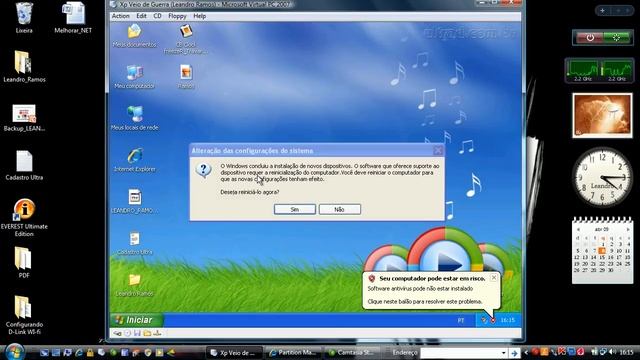
Task: Select Melhorar_NET file on host desktop
Action: click(73, 18)
